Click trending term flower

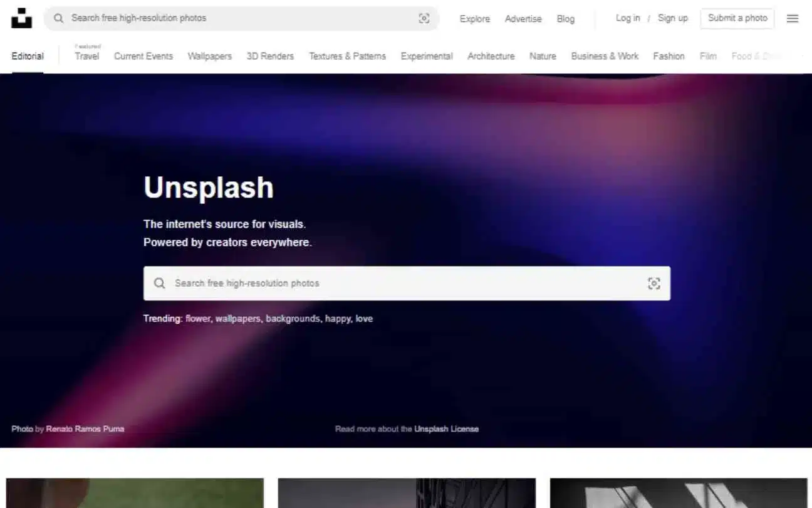[198, 319]
